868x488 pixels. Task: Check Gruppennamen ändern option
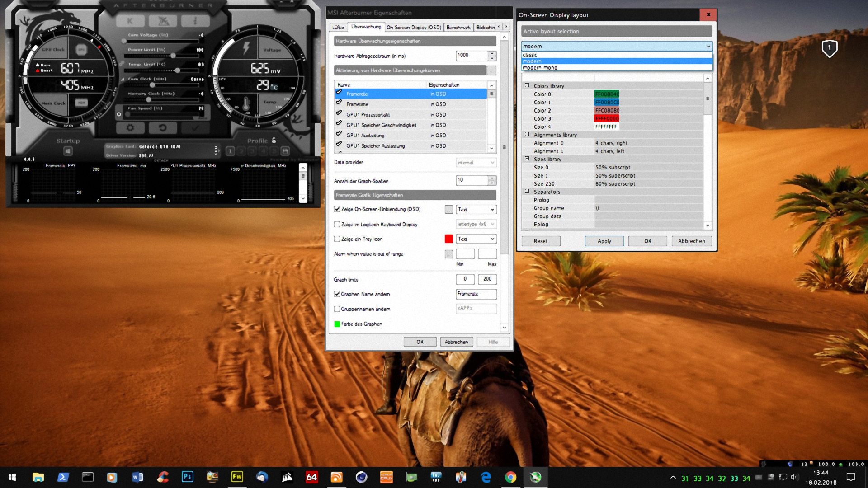(x=337, y=309)
